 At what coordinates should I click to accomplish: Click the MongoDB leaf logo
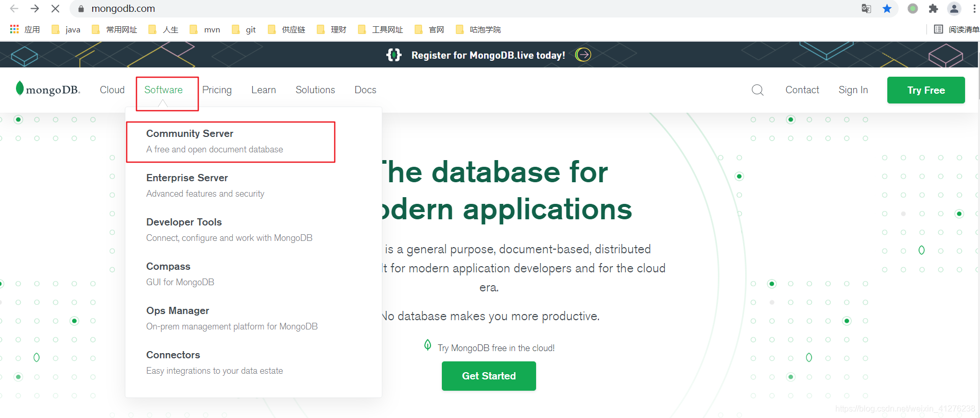point(48,89)
